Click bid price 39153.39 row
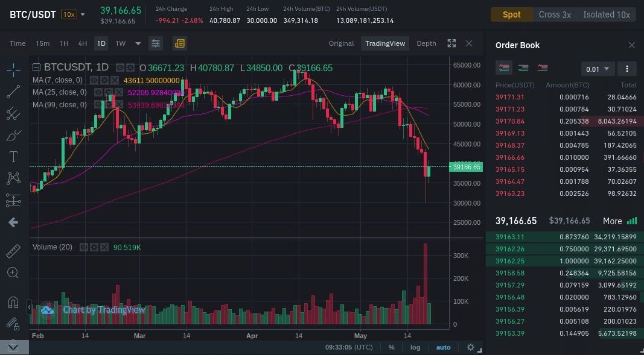The height and width of the screenshot is (355, 644). [x=566, y=333]
